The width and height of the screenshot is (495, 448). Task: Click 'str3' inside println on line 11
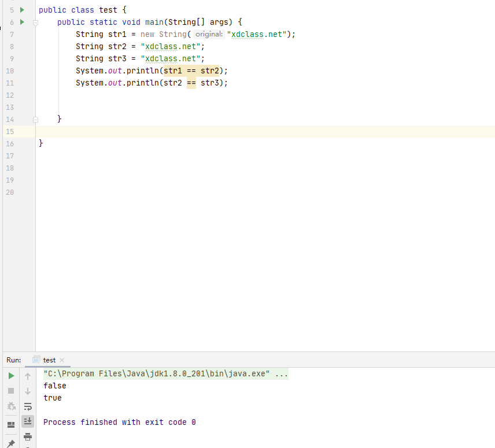click(209, 83)
